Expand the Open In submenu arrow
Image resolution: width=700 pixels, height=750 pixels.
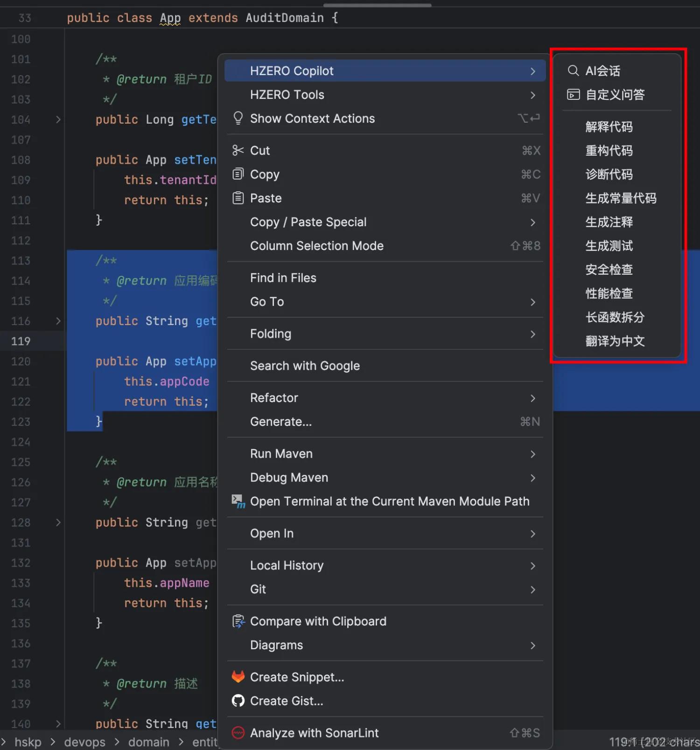pos(533,534)
